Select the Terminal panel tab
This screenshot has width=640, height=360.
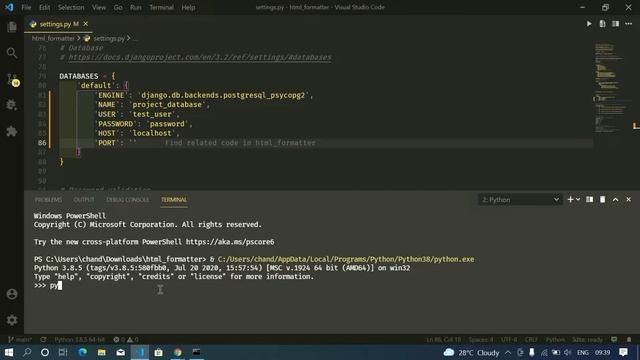click(174, 200)
